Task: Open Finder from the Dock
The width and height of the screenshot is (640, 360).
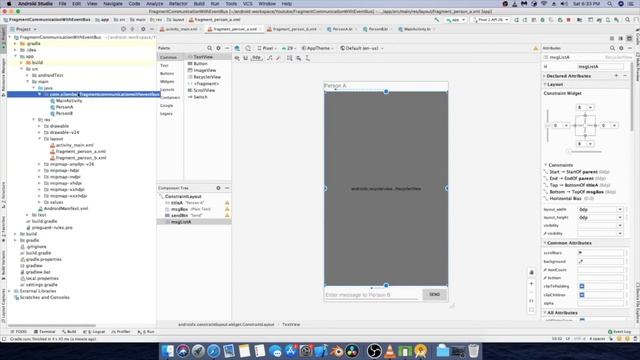Action: [x=167, y=351]
